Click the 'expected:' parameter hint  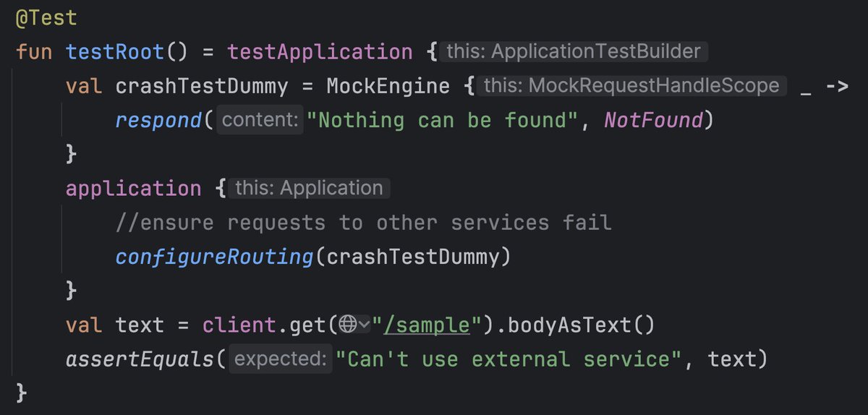point(281,359)
